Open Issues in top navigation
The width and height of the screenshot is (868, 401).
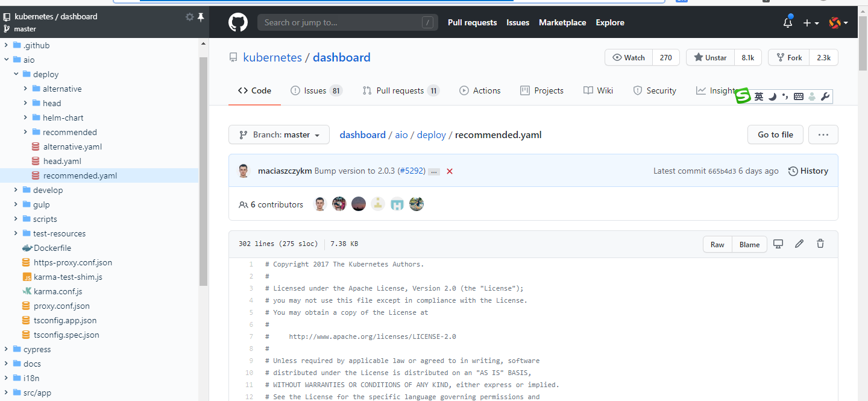click(518, 22)
